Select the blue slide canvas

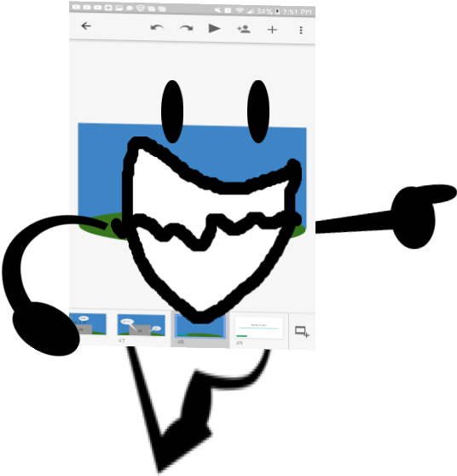[192, 181]
